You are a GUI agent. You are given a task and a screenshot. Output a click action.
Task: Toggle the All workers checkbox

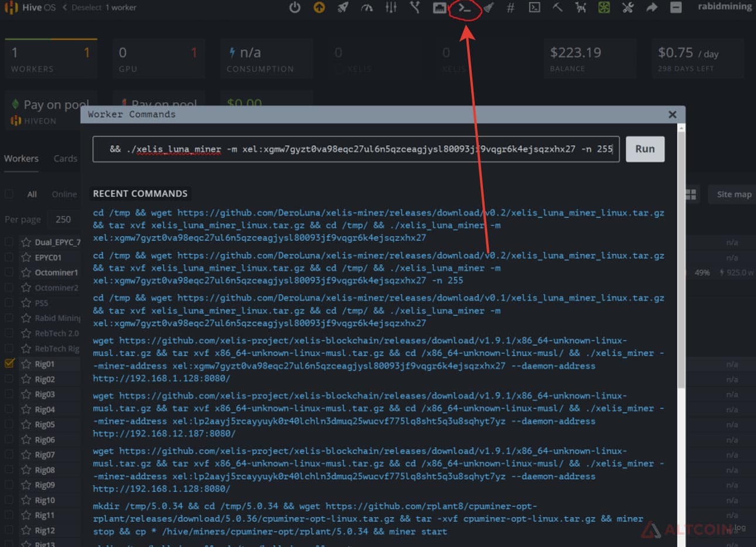pos(9,194)
